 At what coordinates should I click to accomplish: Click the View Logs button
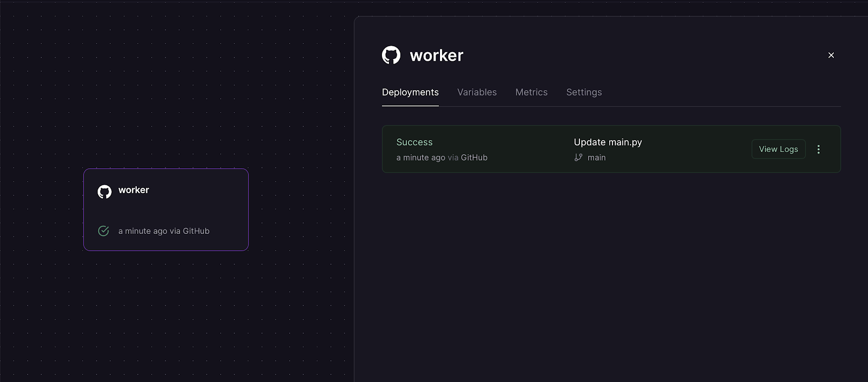point(778,149)
